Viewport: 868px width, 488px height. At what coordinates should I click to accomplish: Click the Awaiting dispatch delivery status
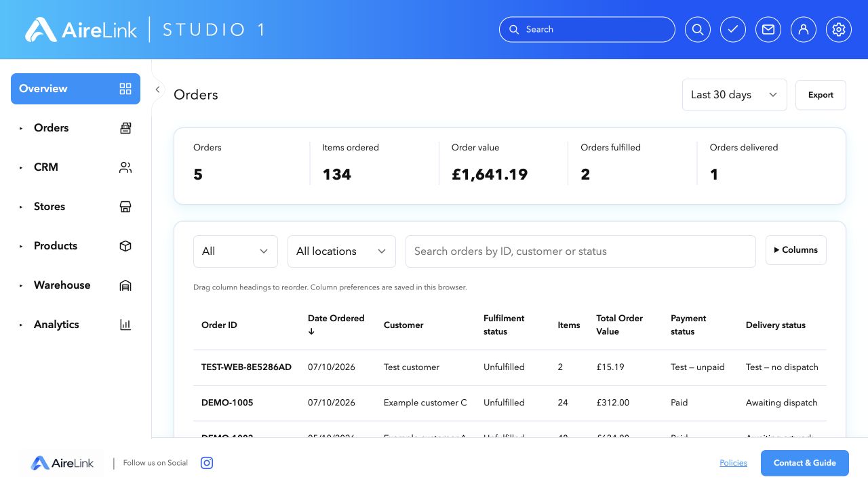[x=782, y=403]
